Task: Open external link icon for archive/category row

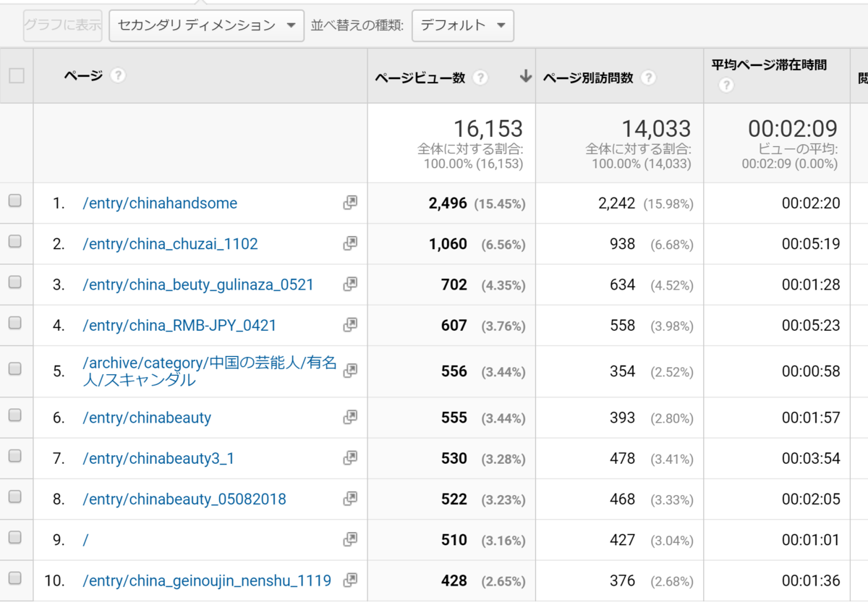Action: pyautogui.click(x=350, y=370)
